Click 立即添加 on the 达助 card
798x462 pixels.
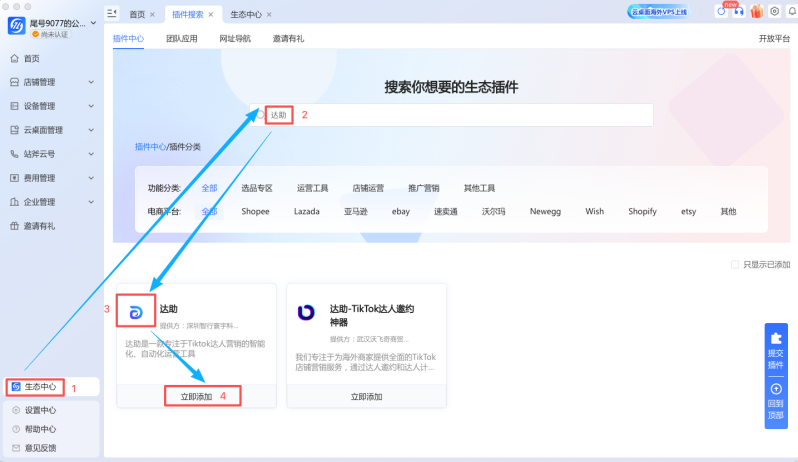coord(190,397)
